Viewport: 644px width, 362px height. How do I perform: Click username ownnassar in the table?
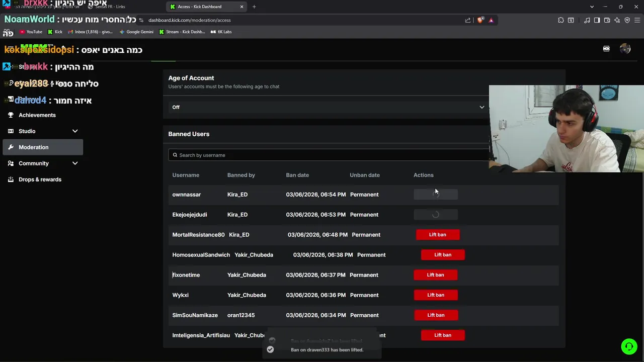187,195
